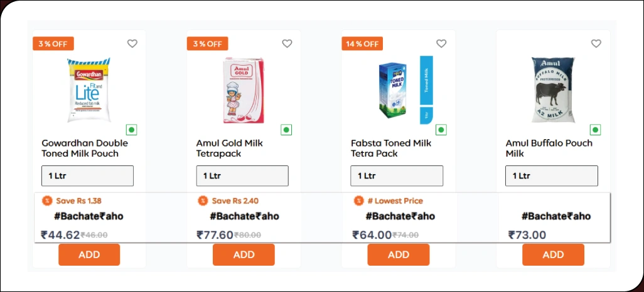Favorite the Fabsta Toned Milk Tetra Pack
Image resolution: width=644 pixels, height=292 pixels.
441,44
